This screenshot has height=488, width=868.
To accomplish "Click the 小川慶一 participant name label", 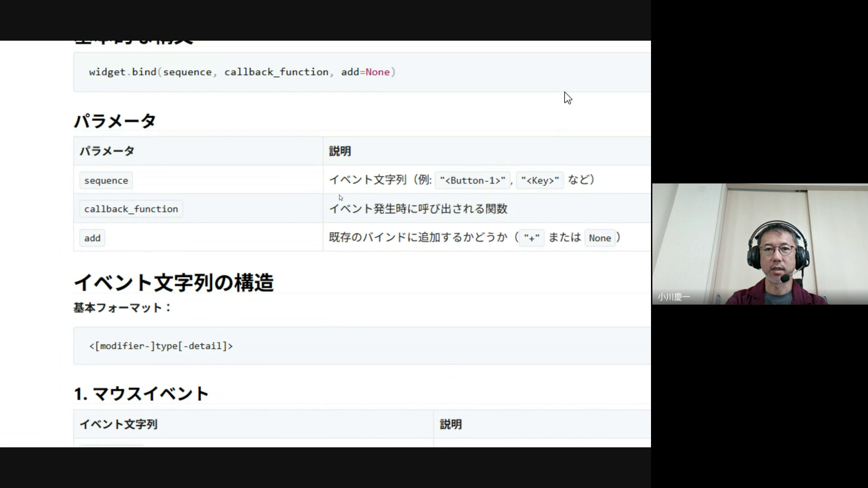I will pyautogui.click(x=674, y=297).
